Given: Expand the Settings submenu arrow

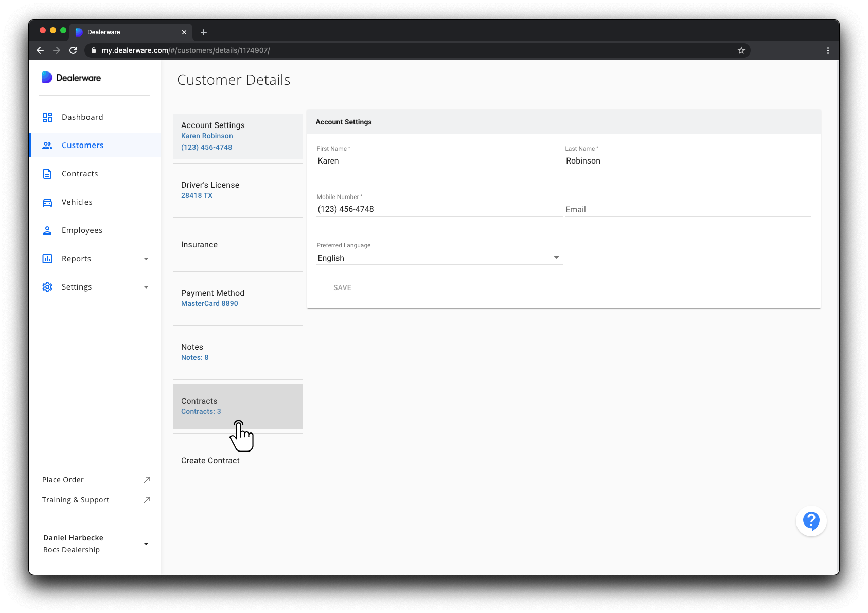Looking at the screenshot, I should pyautogui.click(x=146, y=287).
